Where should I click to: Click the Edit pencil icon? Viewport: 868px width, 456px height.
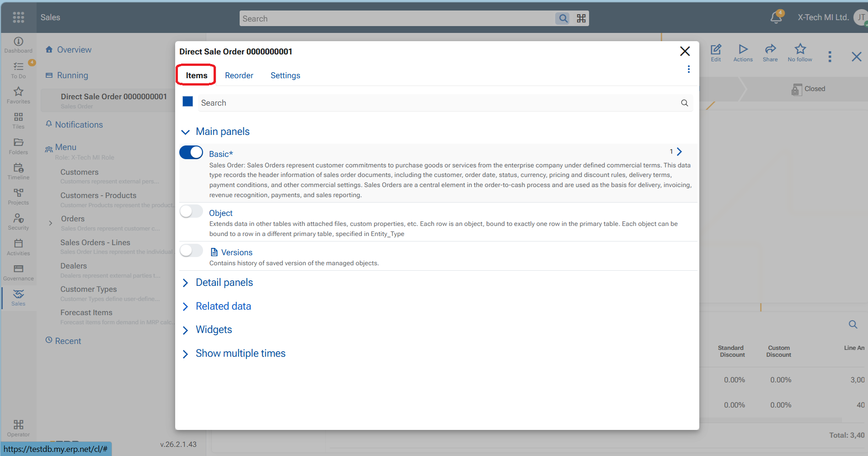coord(716,49)
